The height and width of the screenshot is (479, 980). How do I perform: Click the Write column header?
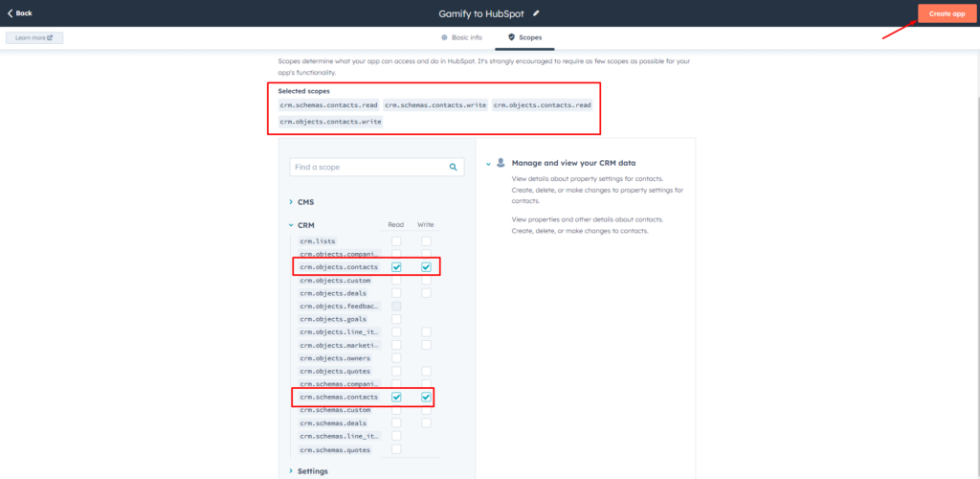(x=426, y=224)
